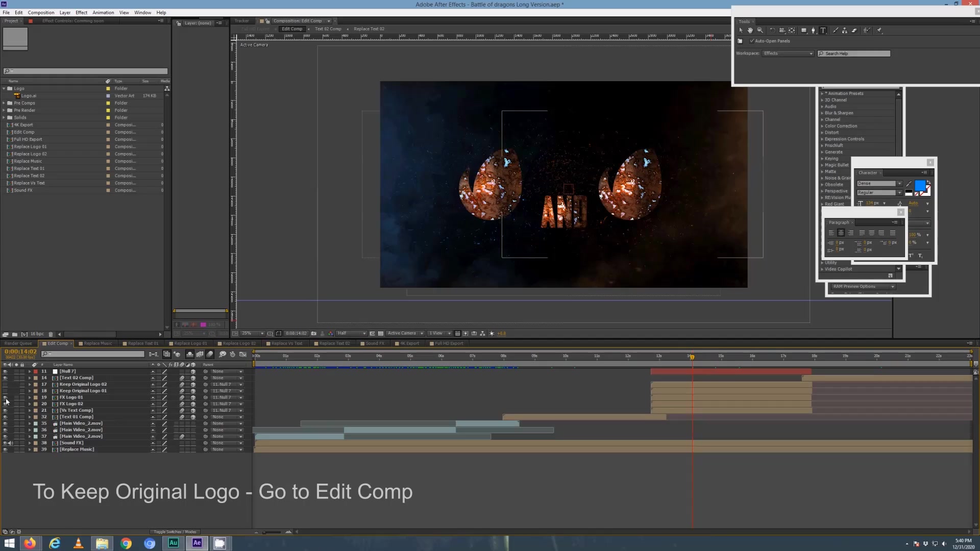Select the Puppet Pin tool
980x551 pixels.
pyautogui.click(x=879, y=31)
